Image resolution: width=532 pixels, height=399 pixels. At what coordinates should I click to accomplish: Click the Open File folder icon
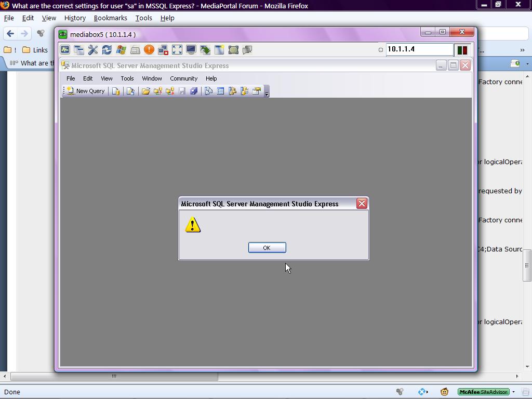[146, 91]
